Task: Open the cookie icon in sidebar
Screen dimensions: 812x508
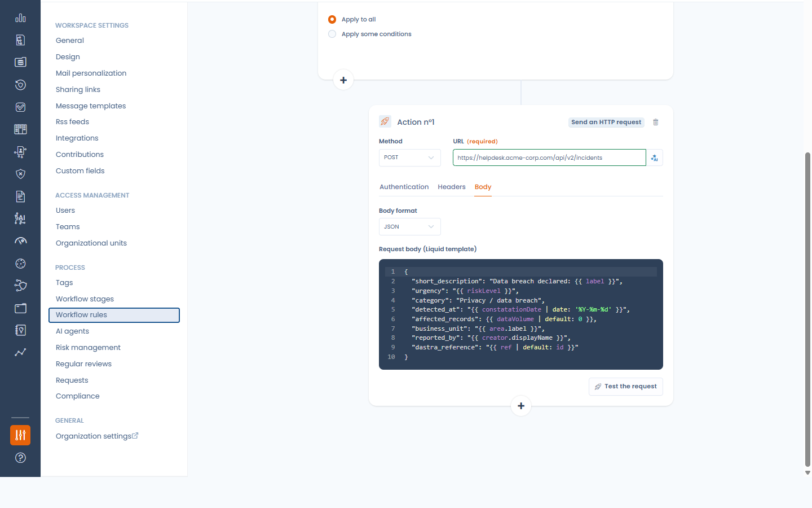Action: pos(20,264)
